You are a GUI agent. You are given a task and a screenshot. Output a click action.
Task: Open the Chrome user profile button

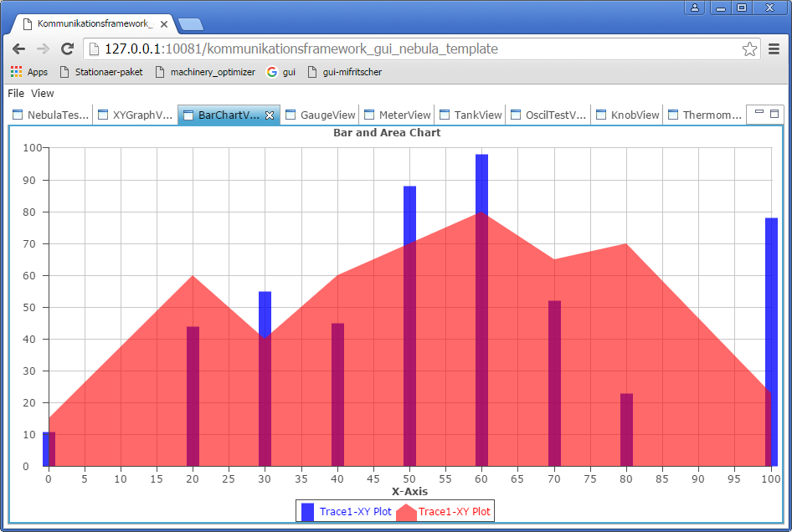(x=694, y=8)
